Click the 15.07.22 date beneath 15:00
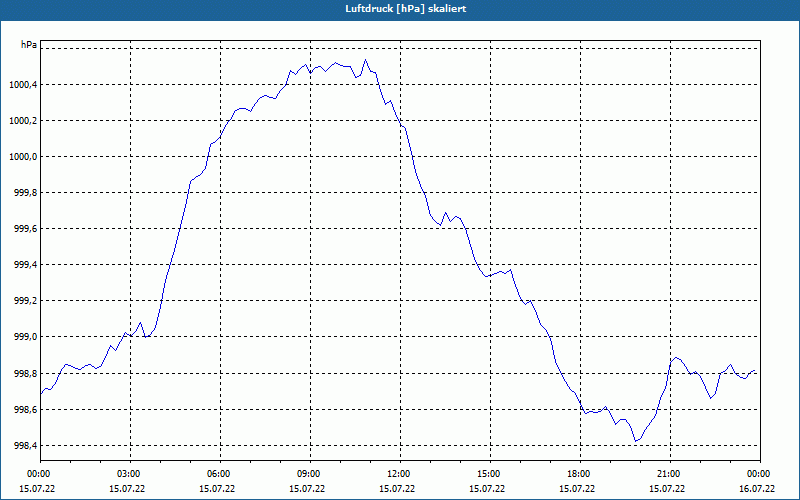 pos(487,489)
